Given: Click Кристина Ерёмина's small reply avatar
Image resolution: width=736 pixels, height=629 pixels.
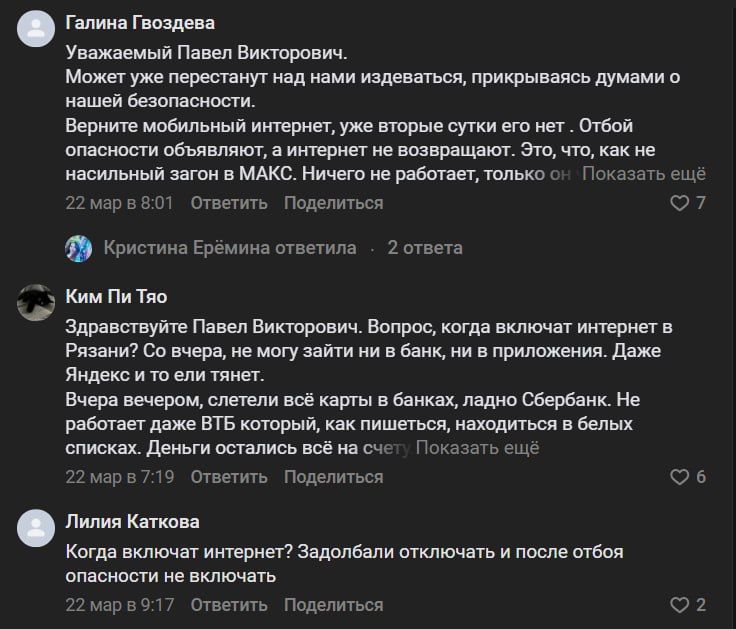Looking at the screenshot, I should [x=79, y=248].
